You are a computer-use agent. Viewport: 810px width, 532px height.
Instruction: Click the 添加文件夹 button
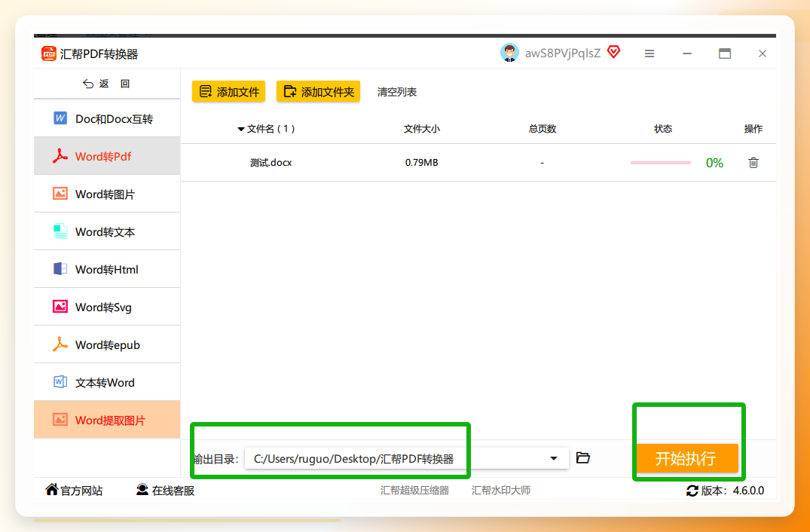(318, 92)
